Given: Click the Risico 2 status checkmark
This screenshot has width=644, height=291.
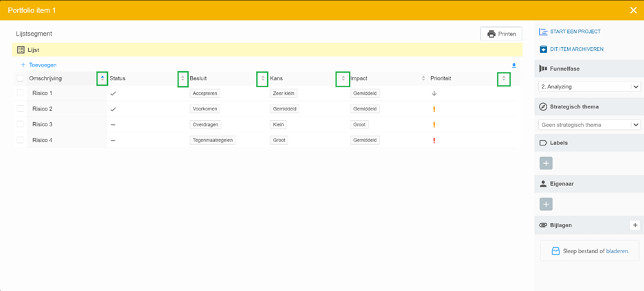Looking at the screenshot, I should click(113, 109).
